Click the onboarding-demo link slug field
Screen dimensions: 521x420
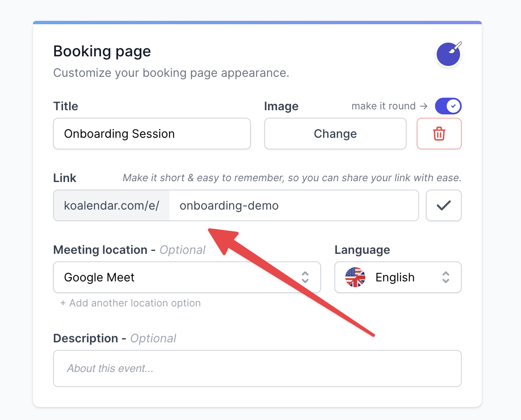coord(294,205)
